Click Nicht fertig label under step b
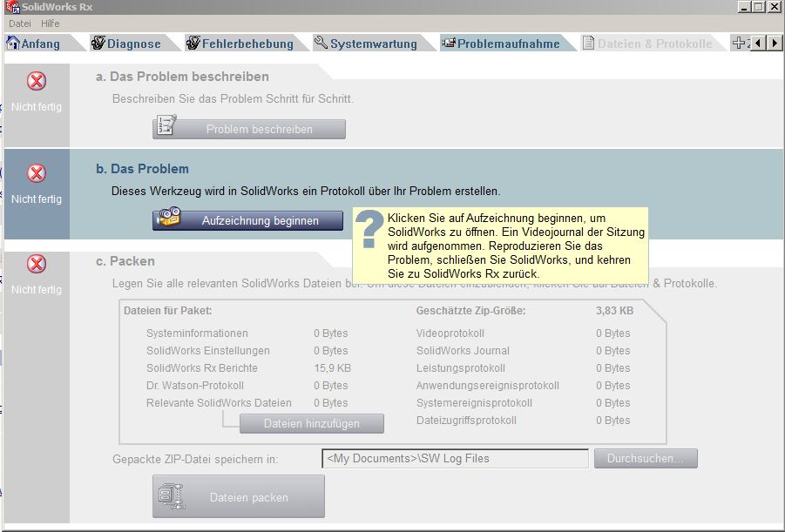Viewport: 785px width, 532px height. point(37,199)
